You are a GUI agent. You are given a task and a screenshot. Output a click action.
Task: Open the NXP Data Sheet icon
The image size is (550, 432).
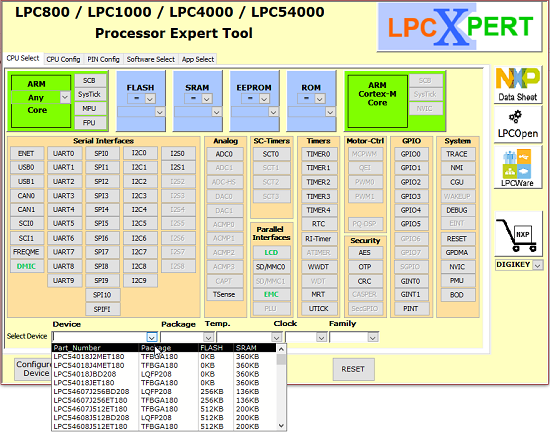(518, 85)
